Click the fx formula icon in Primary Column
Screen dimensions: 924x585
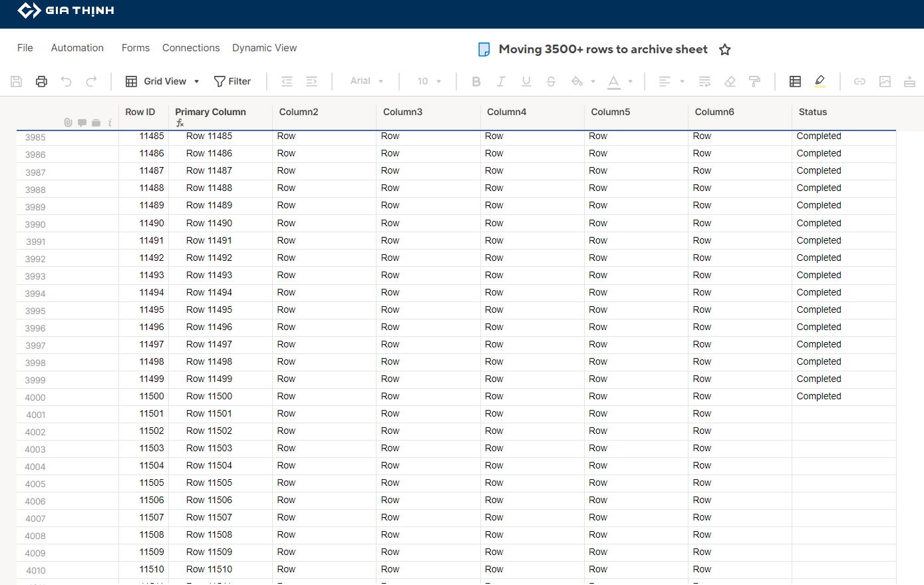click(x=180, y=123)
